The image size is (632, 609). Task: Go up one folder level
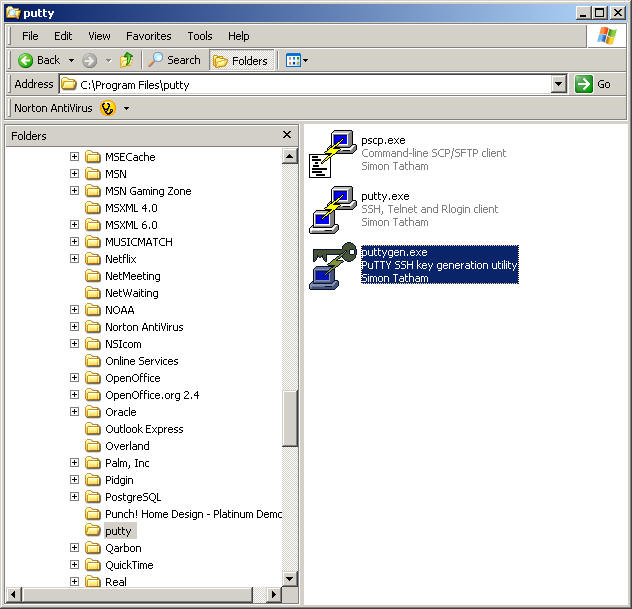127,60
